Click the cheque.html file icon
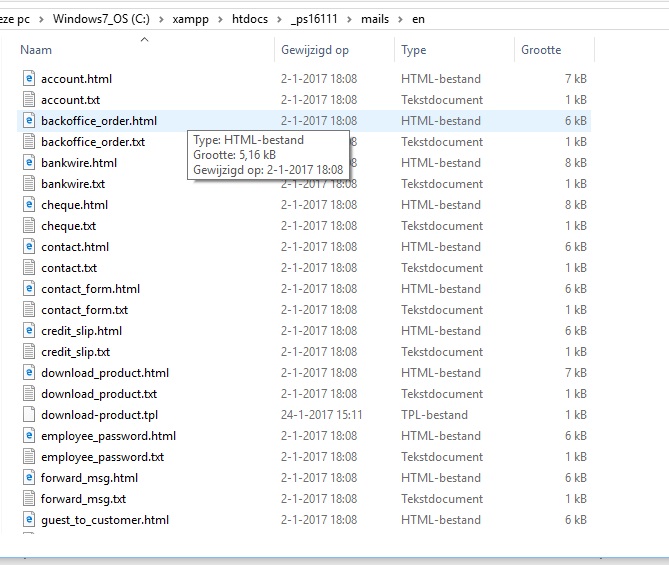669x565 pixels. pyautogui.click(x=29, y=204)
